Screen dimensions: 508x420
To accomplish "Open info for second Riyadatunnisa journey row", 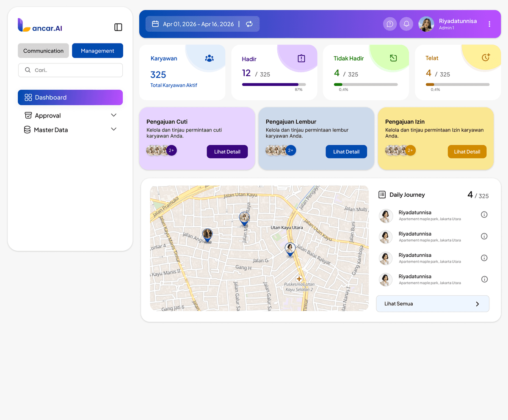I will [484, 236].
